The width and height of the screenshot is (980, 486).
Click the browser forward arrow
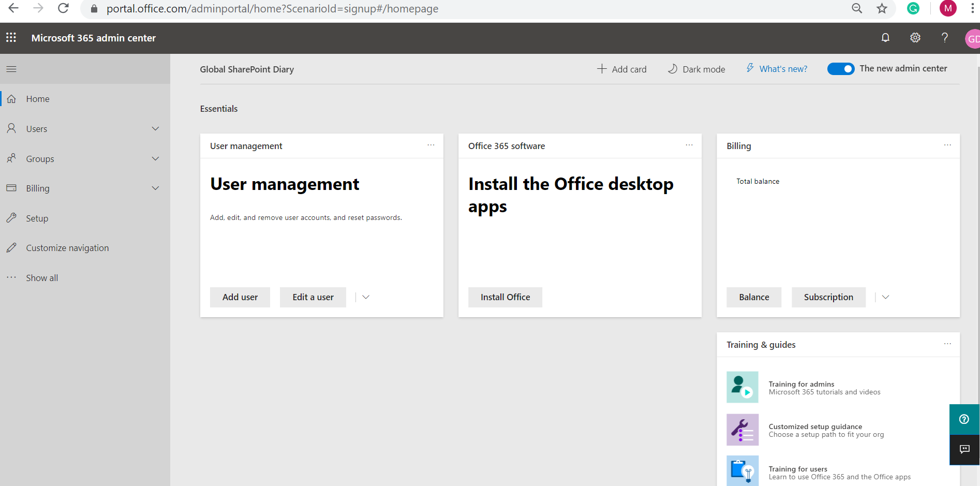point(38,8)
